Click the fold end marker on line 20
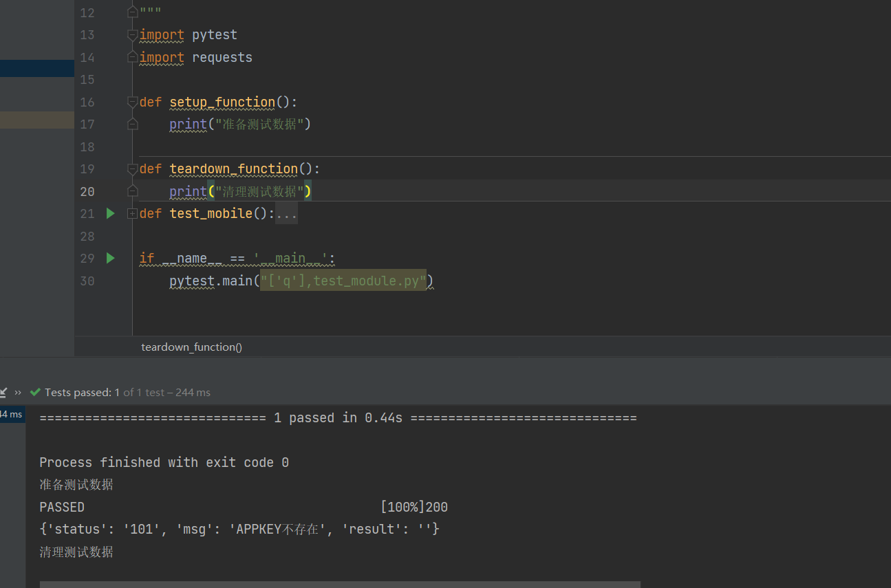This screenshot has width=891, height=588. pos(132,191)
